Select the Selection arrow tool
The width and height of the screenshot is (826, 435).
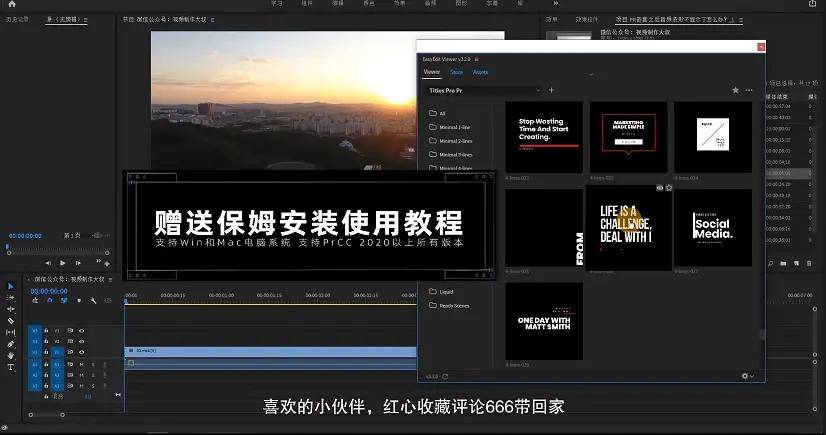tap(11, 286)
